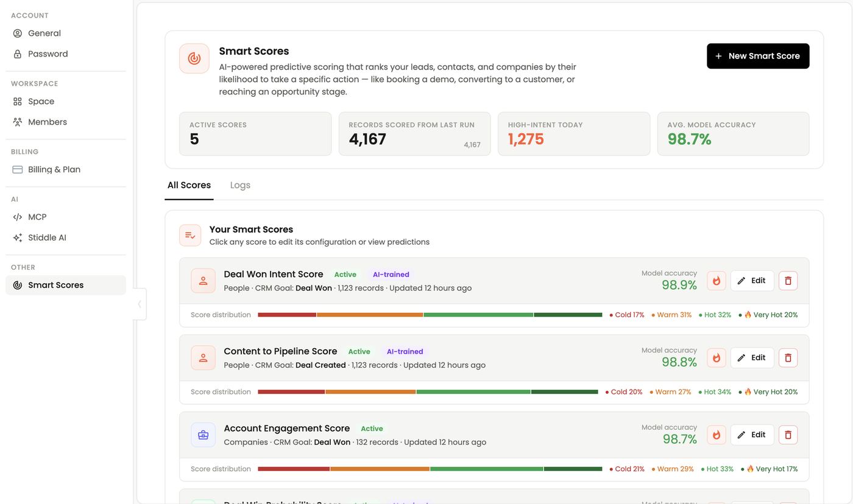This screenshot has width=853, height=504.
Task: Click the briefcase icon of Account Engagement Score
Action: click(203, 435)
